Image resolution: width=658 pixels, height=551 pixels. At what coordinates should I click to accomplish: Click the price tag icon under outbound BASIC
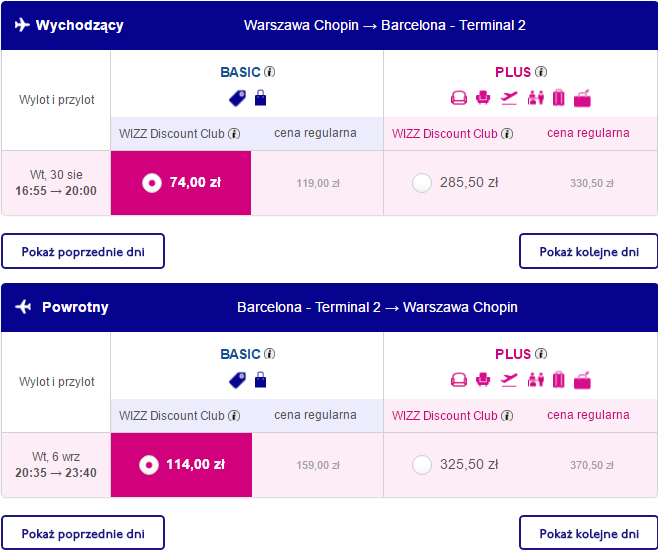click(x=238, y=98)
